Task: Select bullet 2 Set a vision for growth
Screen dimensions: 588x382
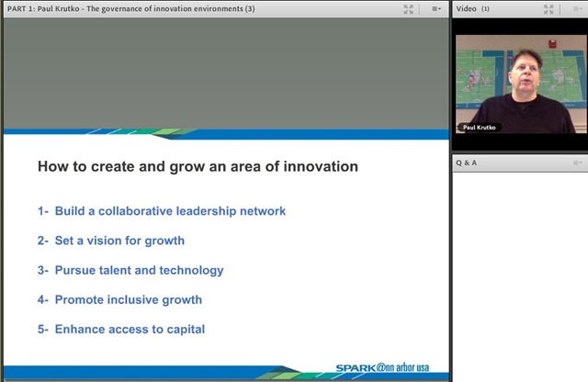Action: 111,241
